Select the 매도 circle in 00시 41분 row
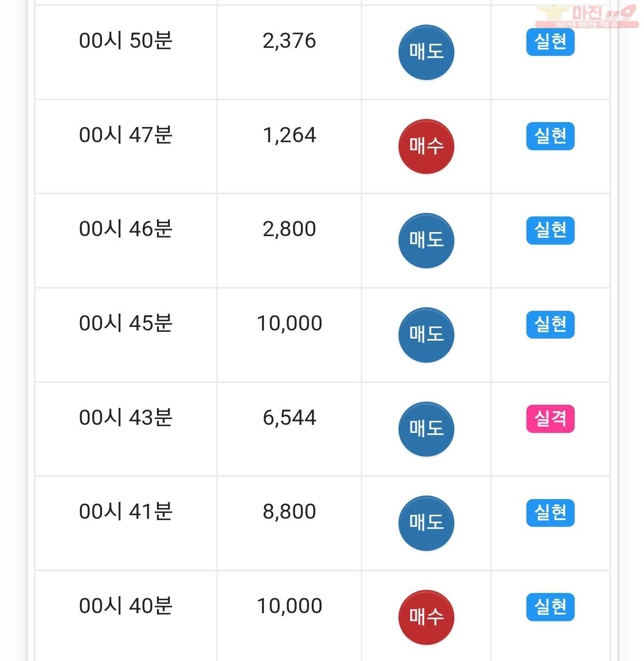The height and width of the screenshot is (661, 644). pyautogui.click(x=426, y=523)
